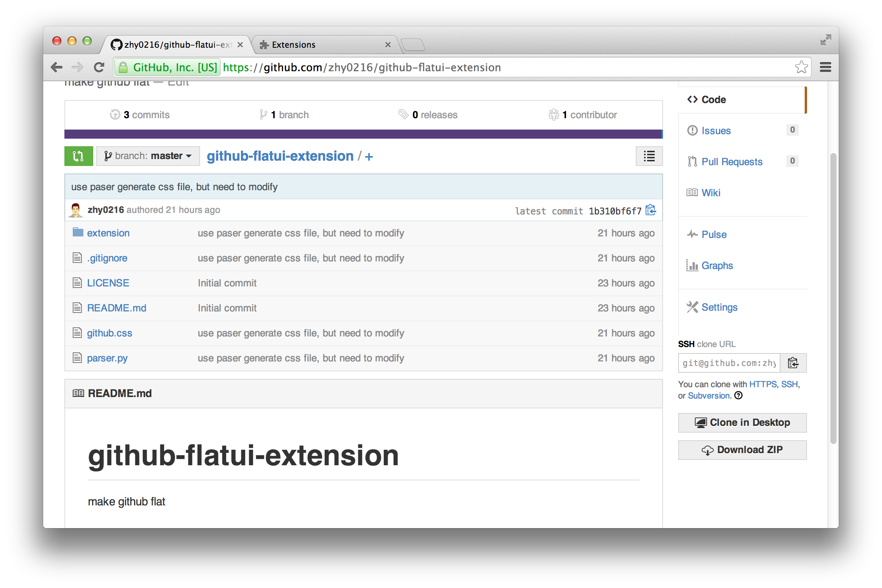This screenshot has height=588, width=882.
Task: Open the branch master dropdown
Action: (x=148, y=156)
